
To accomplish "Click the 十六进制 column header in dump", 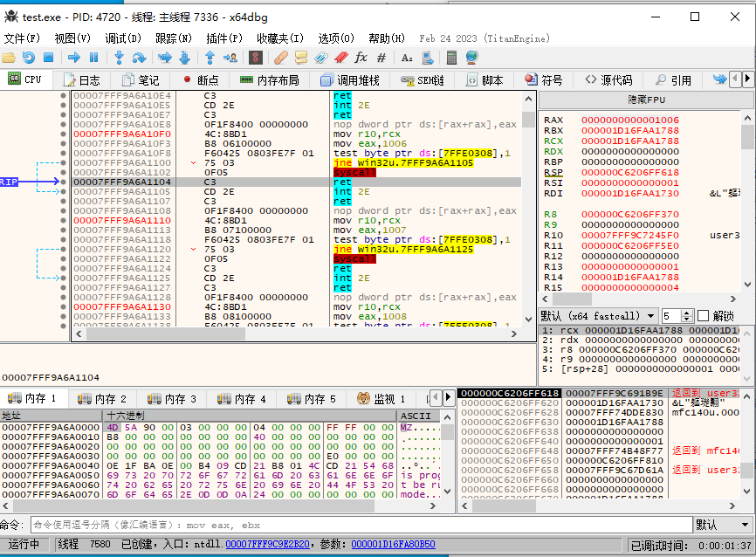I will 250,416.
